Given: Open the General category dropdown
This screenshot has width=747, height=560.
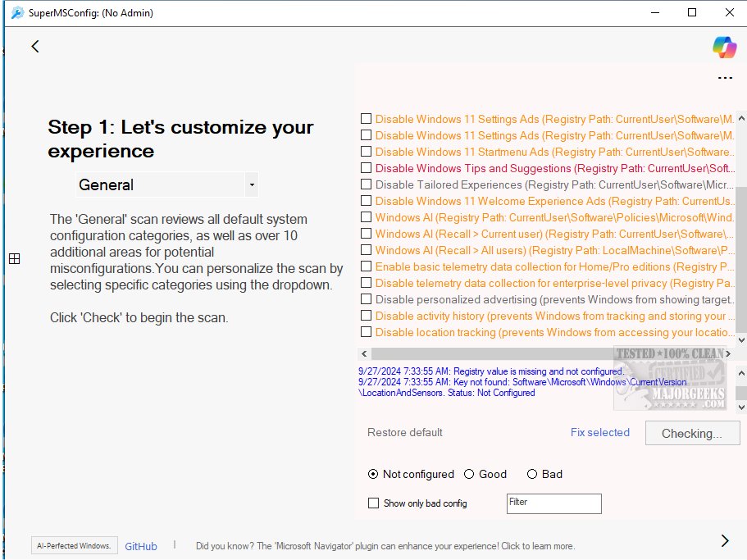Looking at the screenshot, I should click(167, 185).
